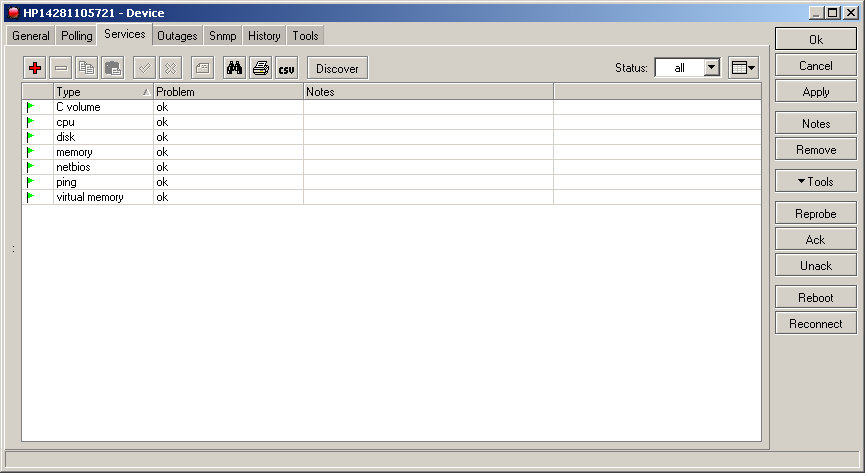Click the red plus add service icon
The height and width of the screenshot is (473, 865).
click(35, 68)
